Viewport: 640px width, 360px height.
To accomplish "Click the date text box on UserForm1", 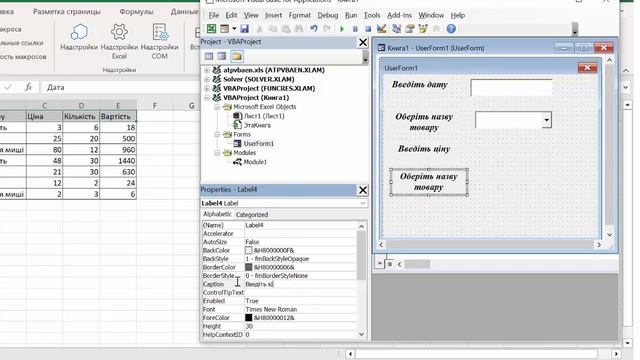I will coord(511,88).
